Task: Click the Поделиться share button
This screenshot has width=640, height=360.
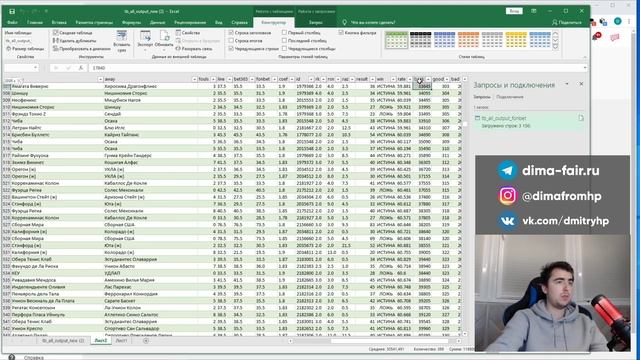Action: click(567, 22)
